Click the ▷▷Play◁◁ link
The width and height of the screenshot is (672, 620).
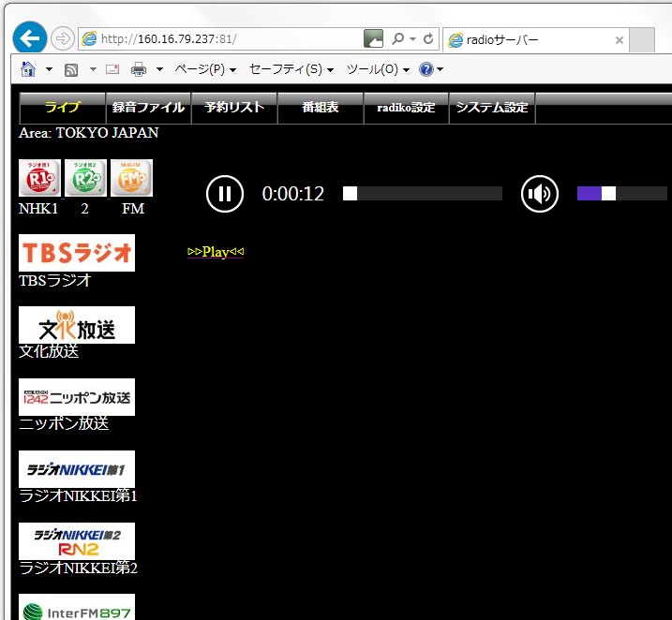216,252
